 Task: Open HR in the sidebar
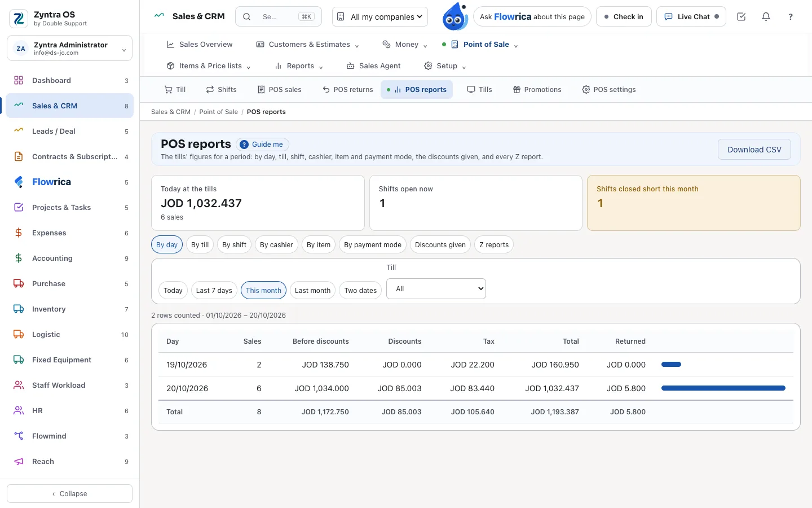(x=70, y=410)
